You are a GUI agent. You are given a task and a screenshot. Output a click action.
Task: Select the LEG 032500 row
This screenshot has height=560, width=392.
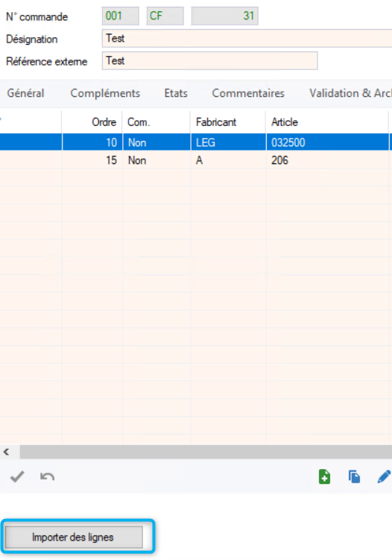tap(196, 142)
